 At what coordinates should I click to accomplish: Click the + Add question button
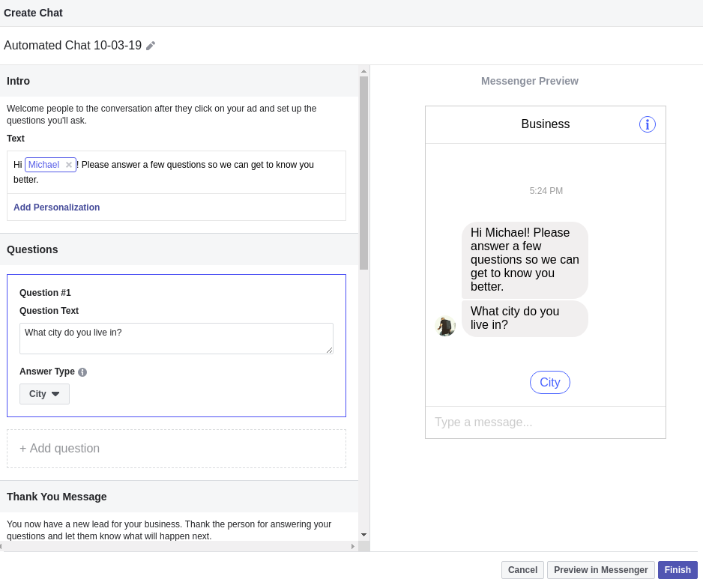click(176, 448)
